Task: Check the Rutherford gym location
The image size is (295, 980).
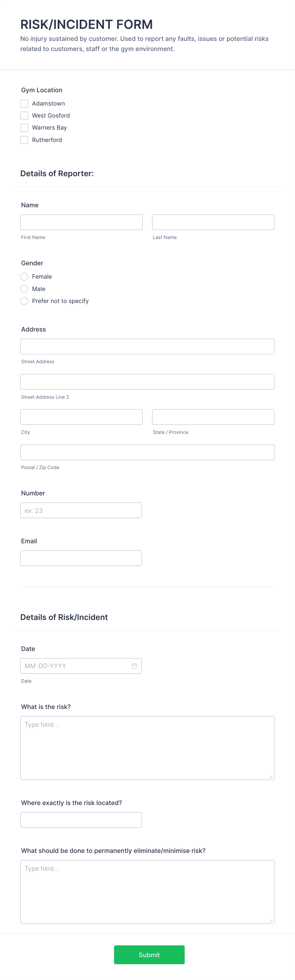Action: tap(24, 140)
